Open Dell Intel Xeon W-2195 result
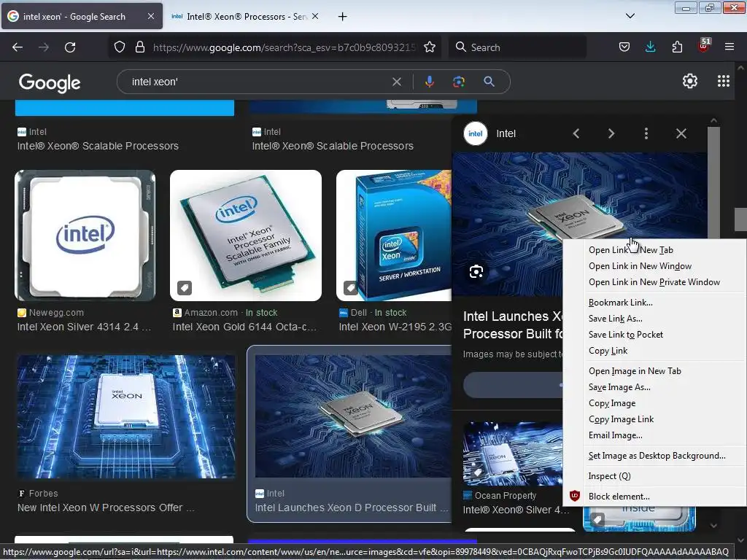Image resolution: width=747 pixels, height=560 pixels. click(395, 327)
